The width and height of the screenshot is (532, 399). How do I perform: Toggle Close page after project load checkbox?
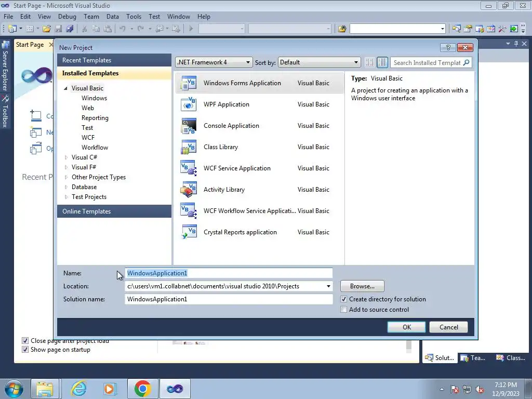(x=25, y=341)
